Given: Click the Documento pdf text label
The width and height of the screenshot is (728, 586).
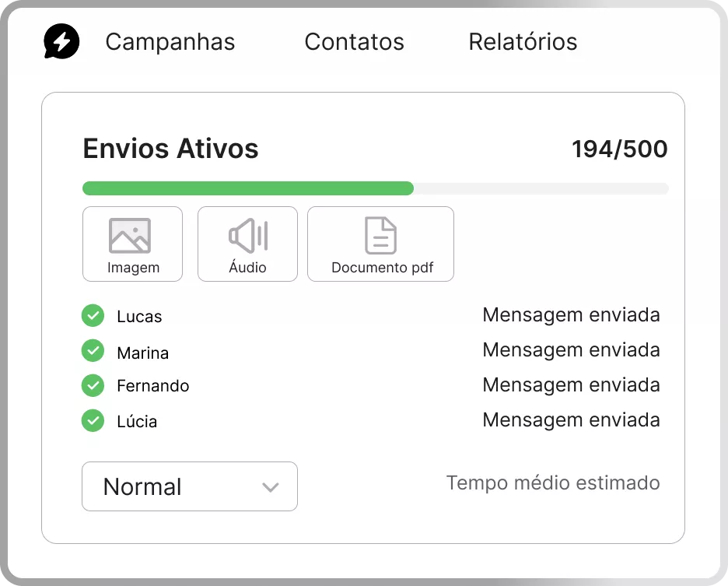Looking at the screenshot, I should [382, 268].
